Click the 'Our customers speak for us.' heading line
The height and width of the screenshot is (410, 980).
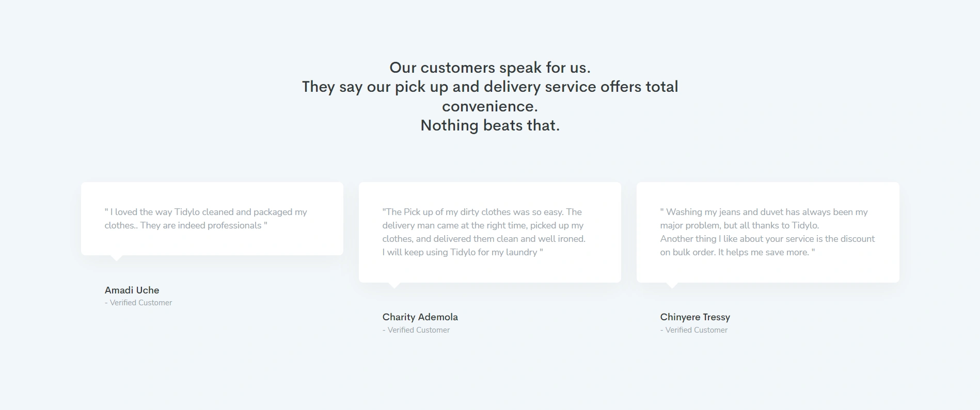pyautogui.click(x=489, y=68)
